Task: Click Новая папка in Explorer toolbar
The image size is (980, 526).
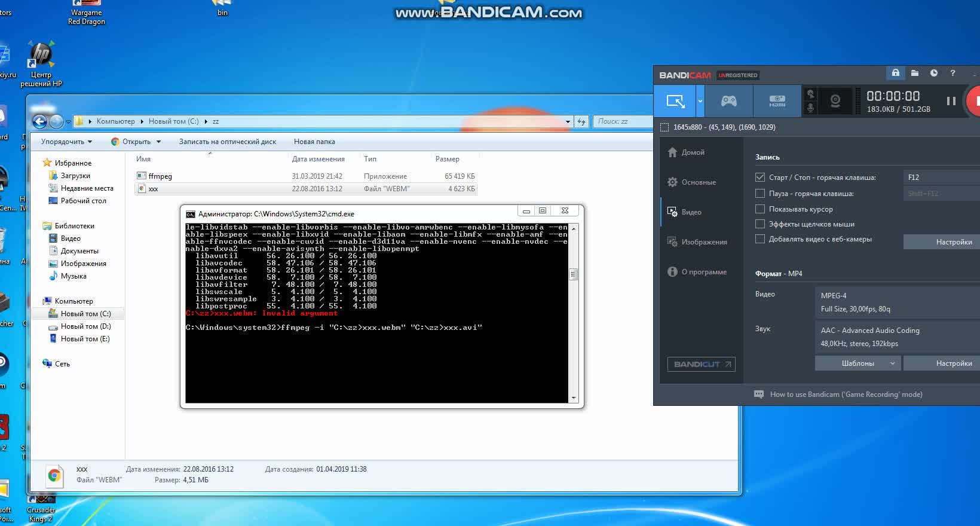Action: tap(314, 142)
